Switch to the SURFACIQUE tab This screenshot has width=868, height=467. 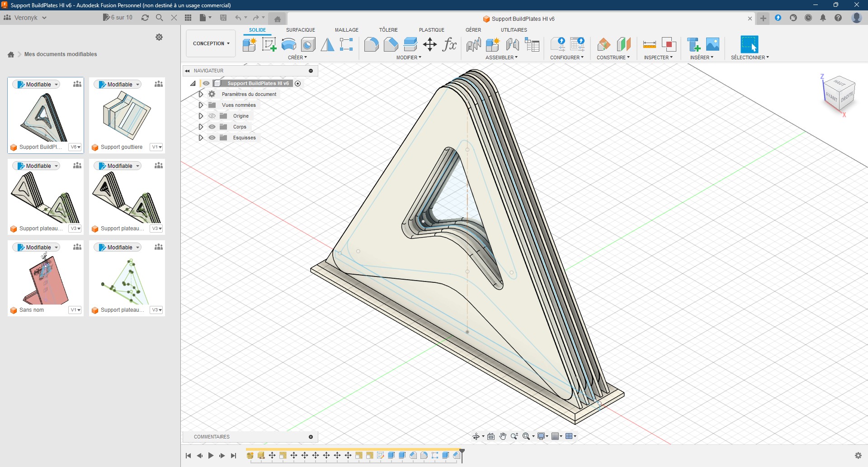pos(300,30)
